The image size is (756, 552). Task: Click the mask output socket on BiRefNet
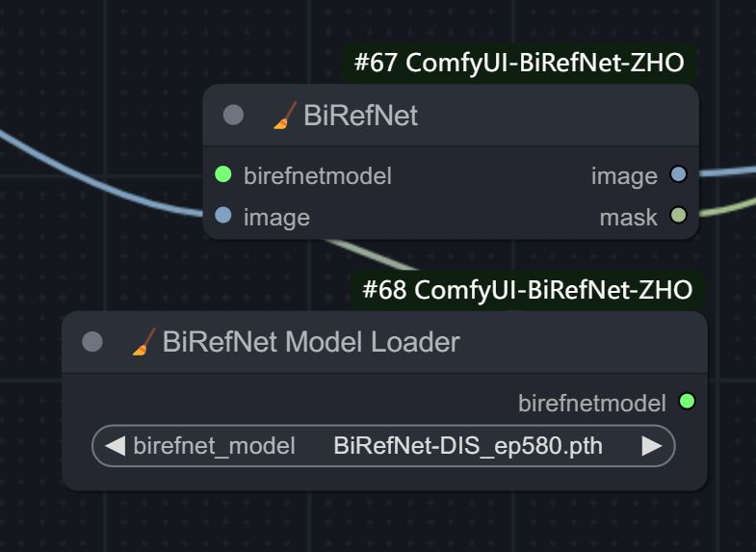[x=678, y=217]
